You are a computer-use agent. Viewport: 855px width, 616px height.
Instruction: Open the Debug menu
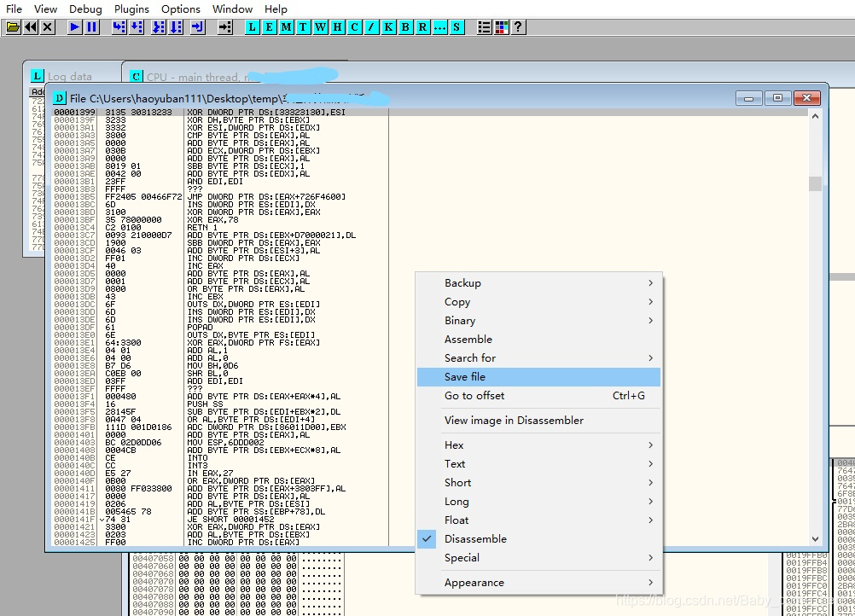click(x=85, y=9)
